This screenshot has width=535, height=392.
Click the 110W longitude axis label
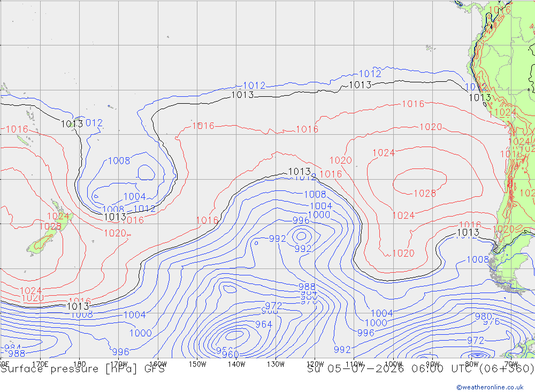354,364
